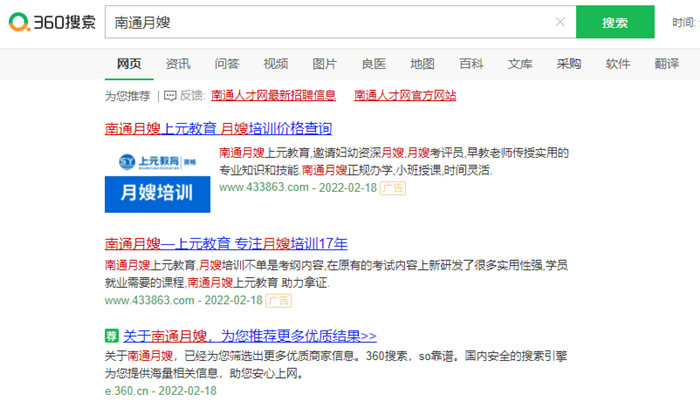Switch to the 资讯 tab
The image size is (700, 414).
[178, 64]
